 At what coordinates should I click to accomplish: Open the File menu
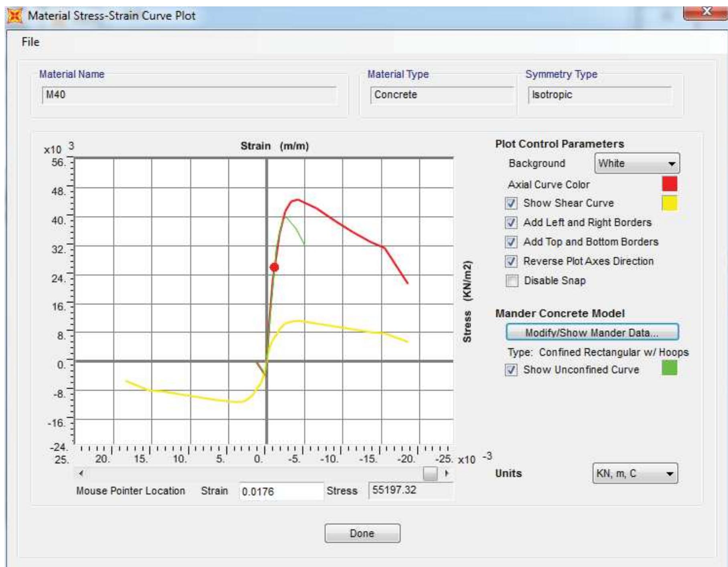pos(30,42)
